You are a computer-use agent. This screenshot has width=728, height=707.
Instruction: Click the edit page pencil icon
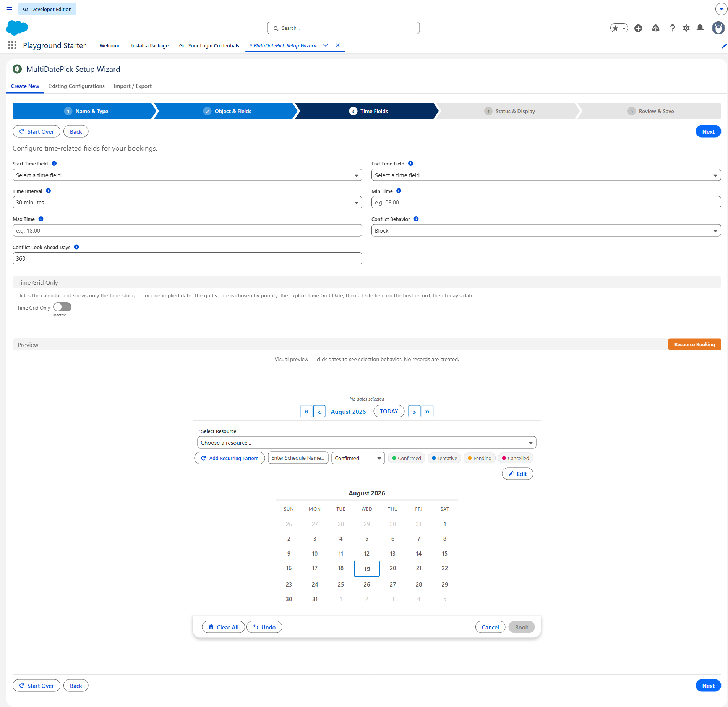724,46
